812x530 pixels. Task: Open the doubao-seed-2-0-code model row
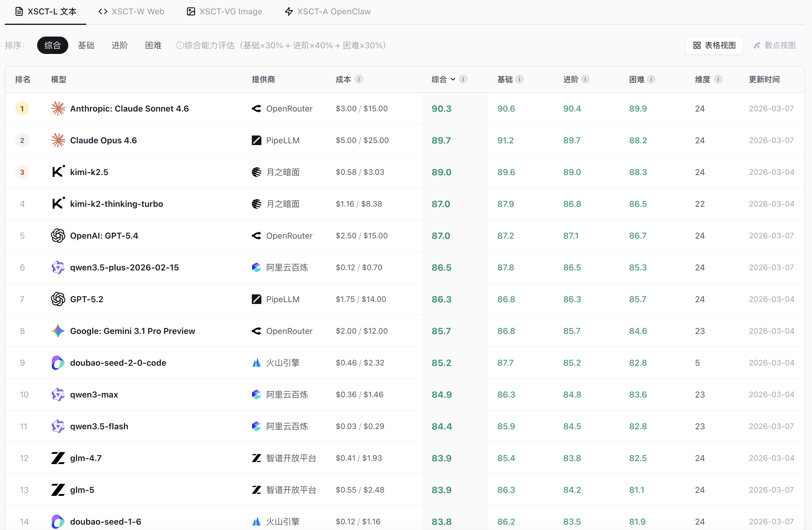405,363
